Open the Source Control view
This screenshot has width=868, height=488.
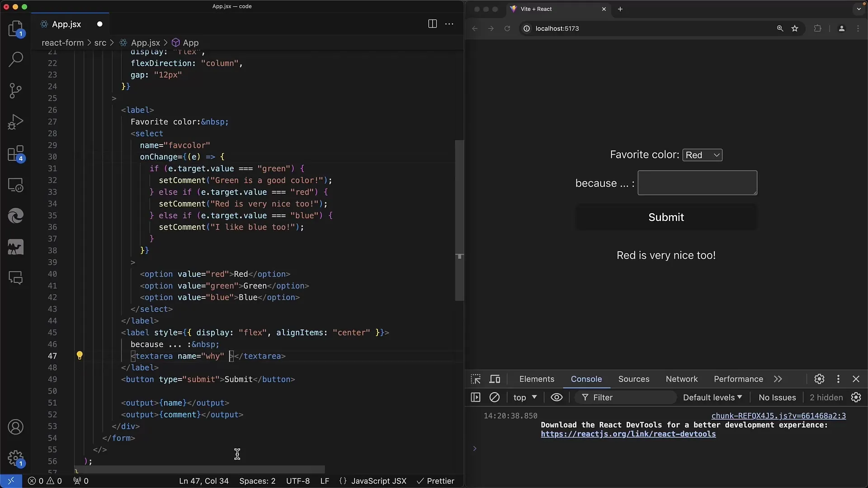point(16,90)
